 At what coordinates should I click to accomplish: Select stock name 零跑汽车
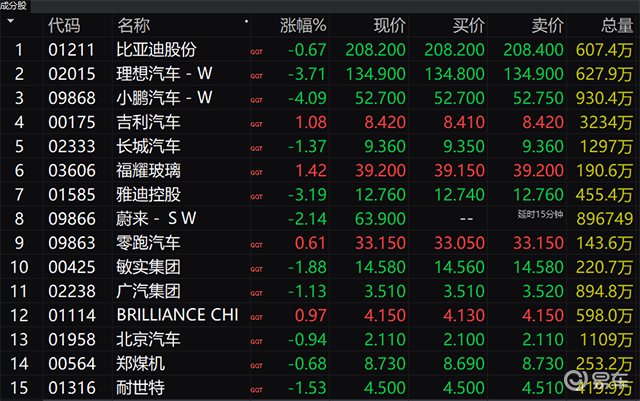[148, 243]
